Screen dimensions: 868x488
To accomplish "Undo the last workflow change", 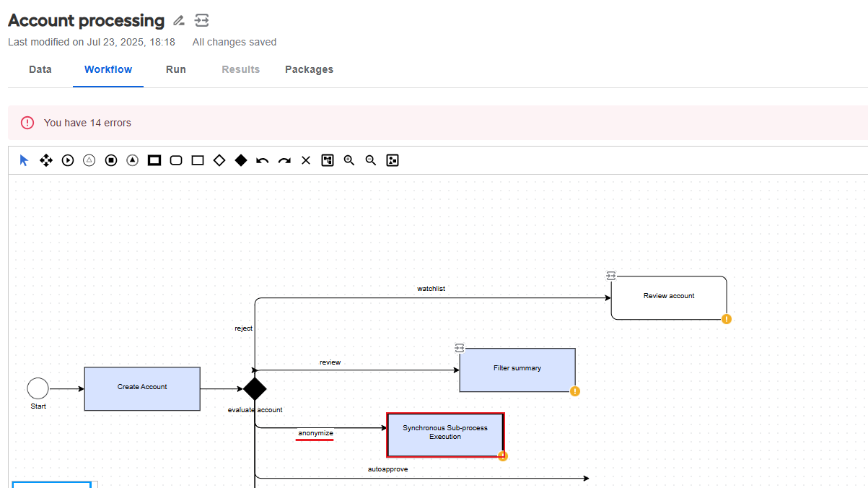I will coord(263,160).
